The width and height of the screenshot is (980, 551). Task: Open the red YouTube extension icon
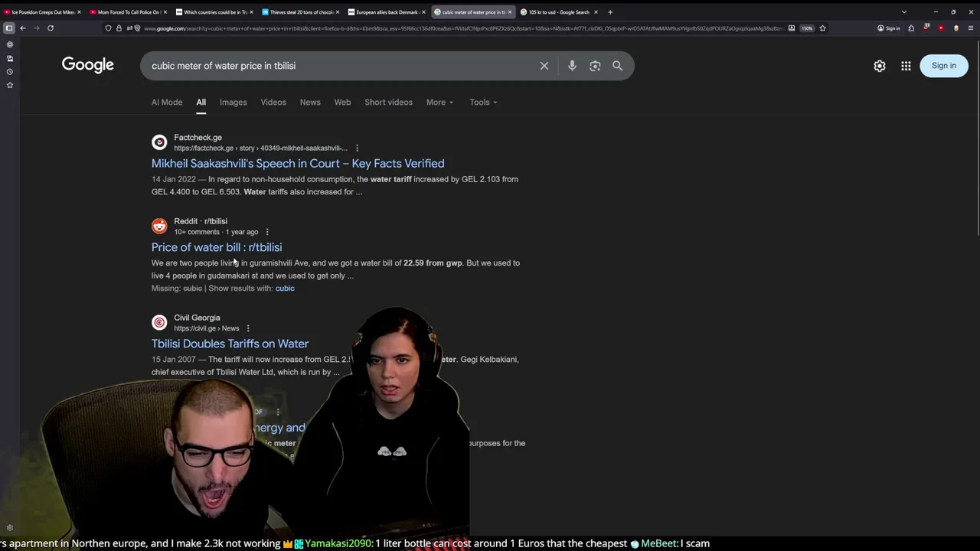[941, 28]
